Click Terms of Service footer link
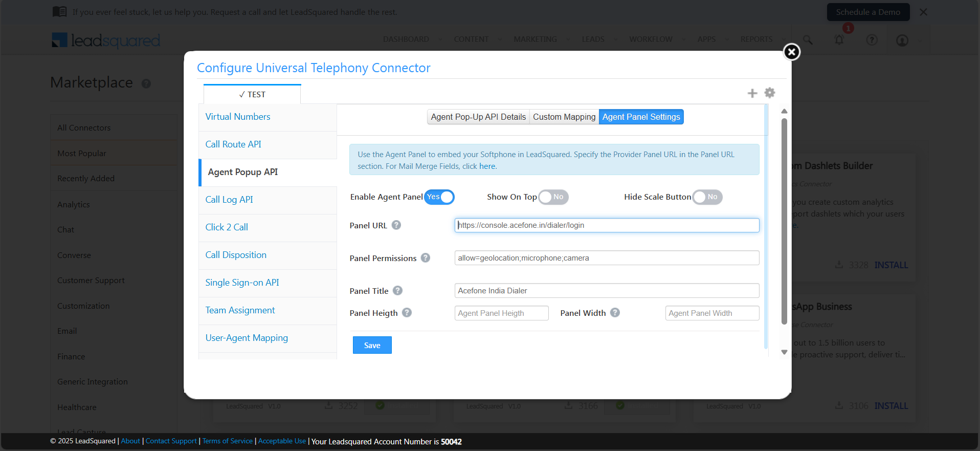The height and width of the screenshot is (451, 980). 228,441
